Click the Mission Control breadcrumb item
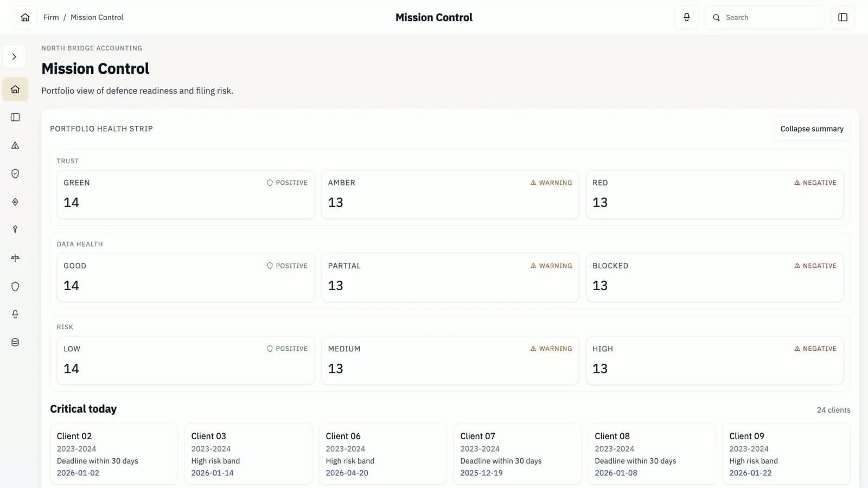Image resolution: width=868 pixels, height=488 pixels. (97, 17)
